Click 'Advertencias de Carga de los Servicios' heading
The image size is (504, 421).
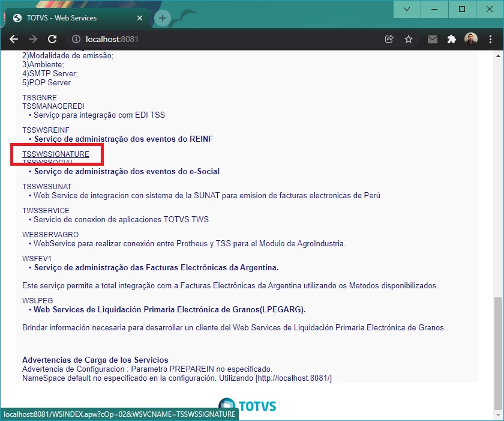point(95,360)
